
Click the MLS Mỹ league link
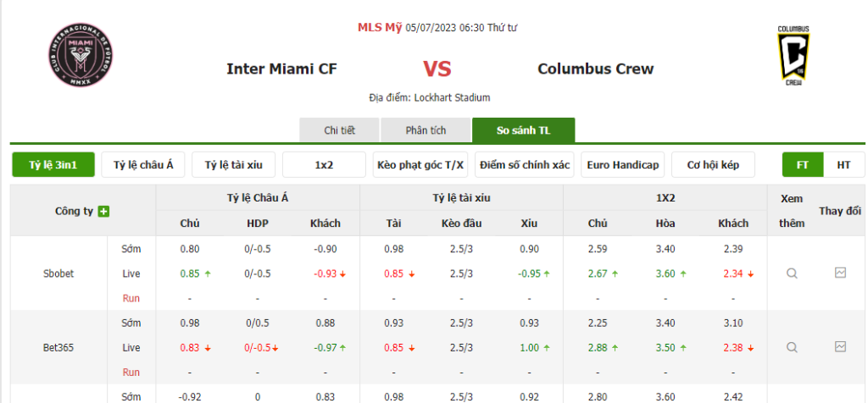pyautogui.click(x=380, y=27)
